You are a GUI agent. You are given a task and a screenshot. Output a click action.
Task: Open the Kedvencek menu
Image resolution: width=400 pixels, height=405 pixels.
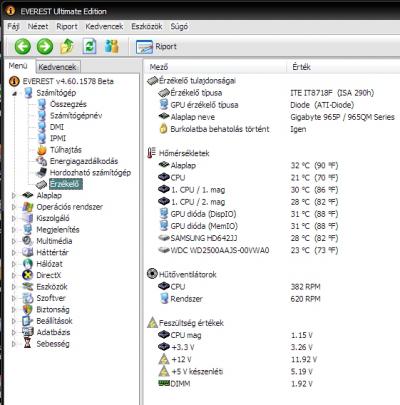[x=104, y=26]
